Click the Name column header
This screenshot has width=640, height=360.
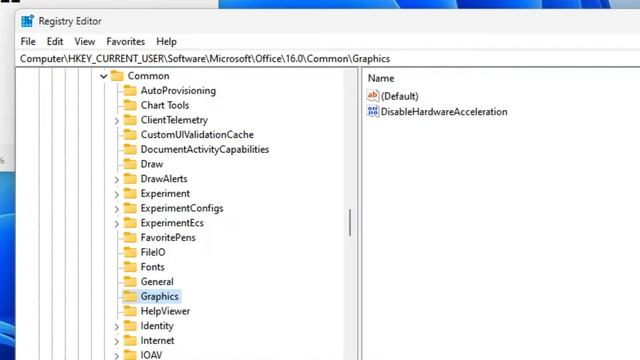tap(381, 78)
